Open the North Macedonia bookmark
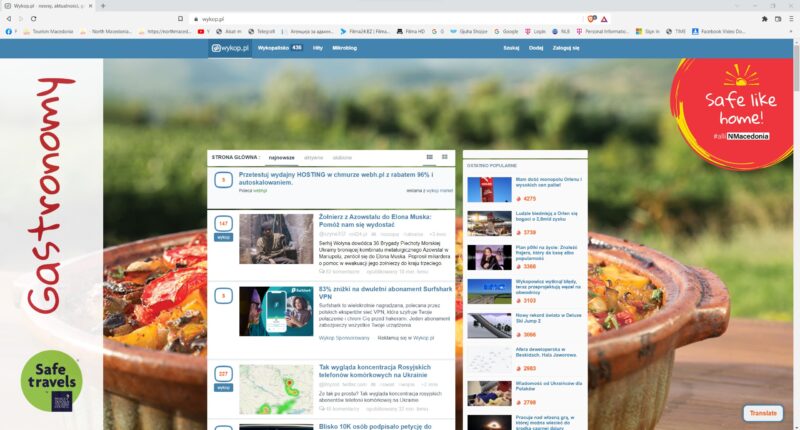 click(107, 31)
